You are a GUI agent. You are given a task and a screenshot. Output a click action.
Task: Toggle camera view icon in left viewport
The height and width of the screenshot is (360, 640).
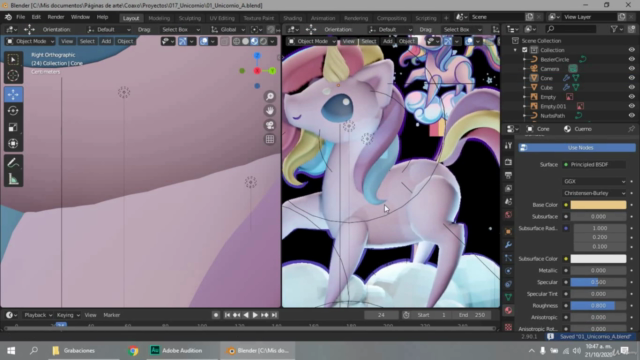[270, 125]
